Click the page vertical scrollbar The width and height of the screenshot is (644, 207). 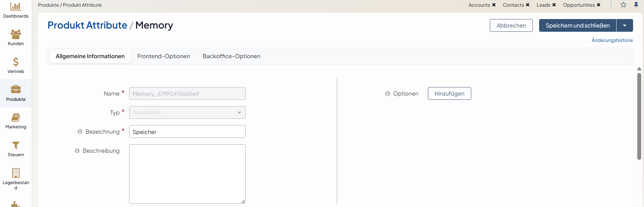(x=639, y=116)
